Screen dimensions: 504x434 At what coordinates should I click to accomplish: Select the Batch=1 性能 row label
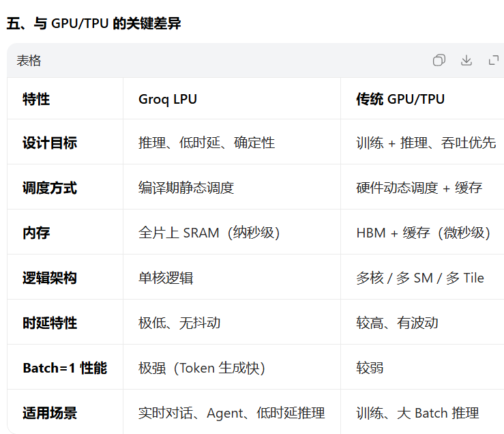pos(65,368)
